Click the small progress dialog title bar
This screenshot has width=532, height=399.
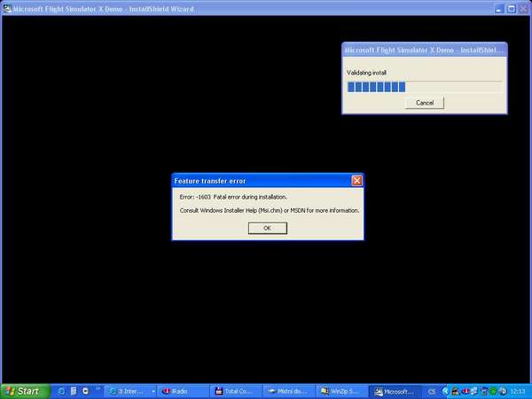425,50
